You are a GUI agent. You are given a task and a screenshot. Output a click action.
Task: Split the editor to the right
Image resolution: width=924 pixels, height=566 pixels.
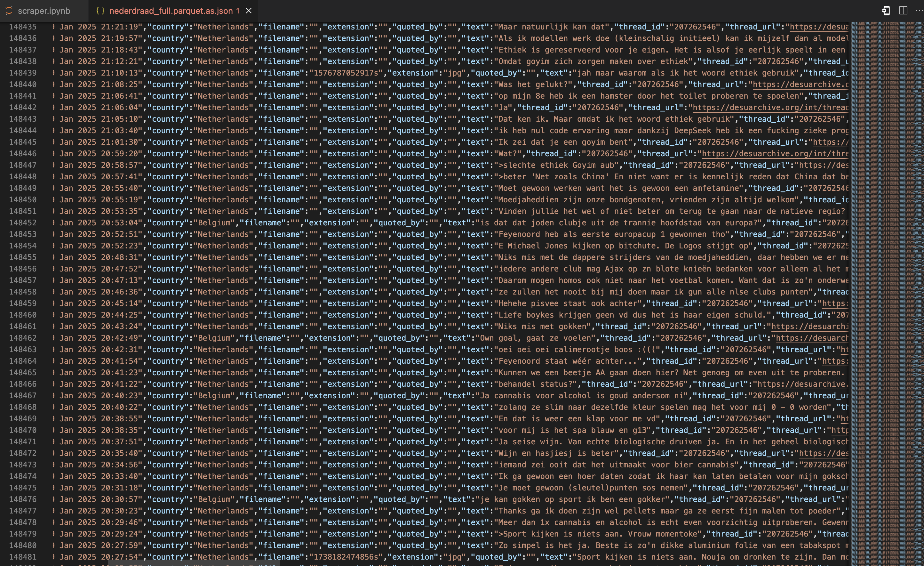tap(903, 11)
